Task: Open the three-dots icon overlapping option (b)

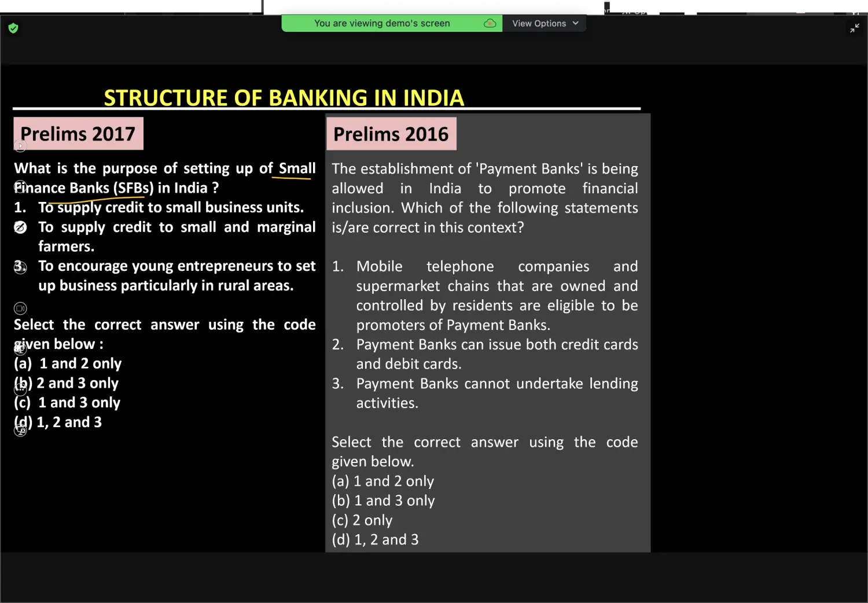Action: tap(20, 389)
